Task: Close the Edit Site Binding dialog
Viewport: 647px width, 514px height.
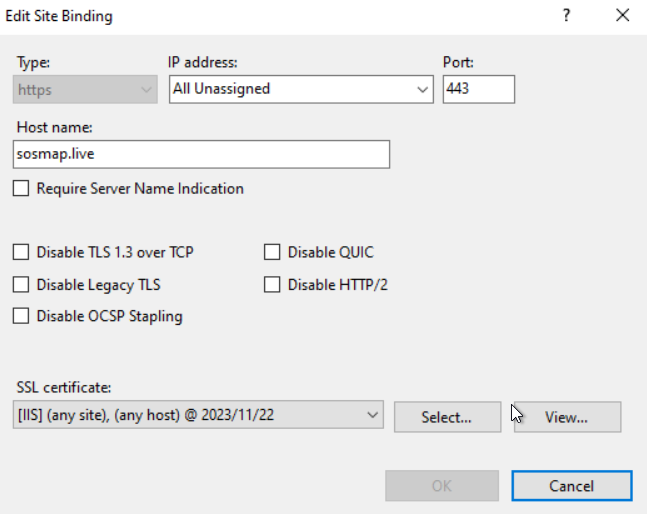Action: pyautogui.click(x=622, y=16)
